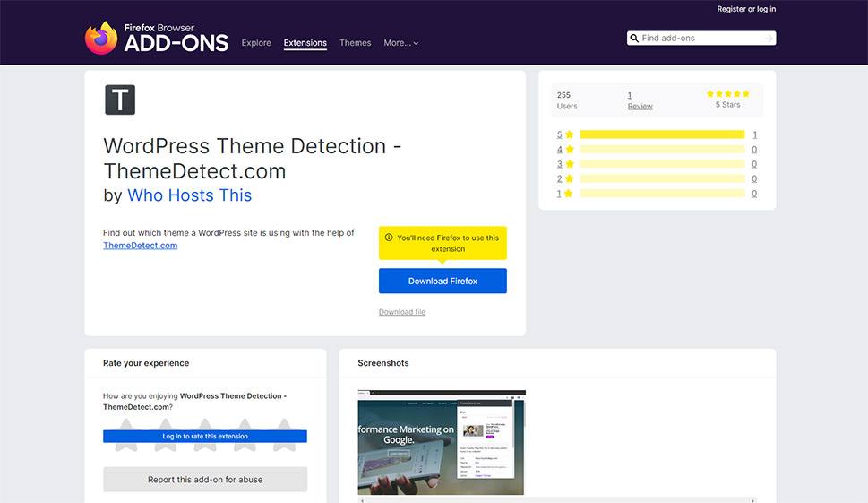The width and height of the screenshot is (868, 503).
Task: Click Register or log in
Action: tap(746, 9)
